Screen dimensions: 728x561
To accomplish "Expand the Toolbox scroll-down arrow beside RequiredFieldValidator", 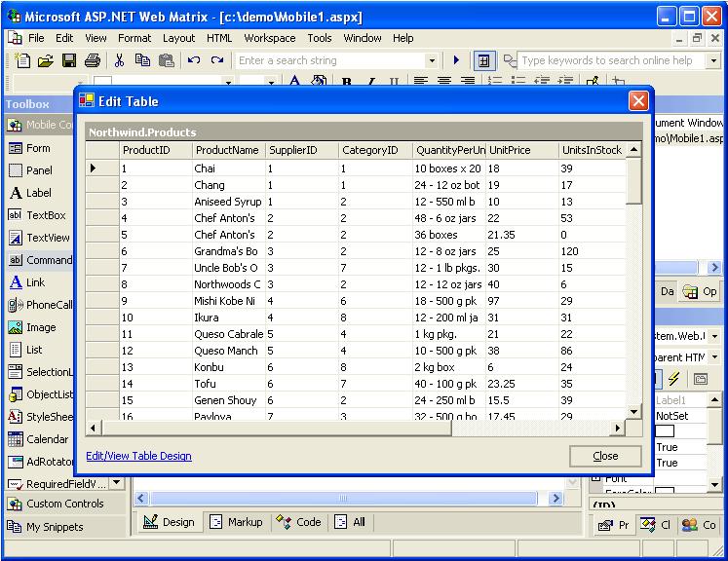I will pyautogui.click(x=117, y=483).
